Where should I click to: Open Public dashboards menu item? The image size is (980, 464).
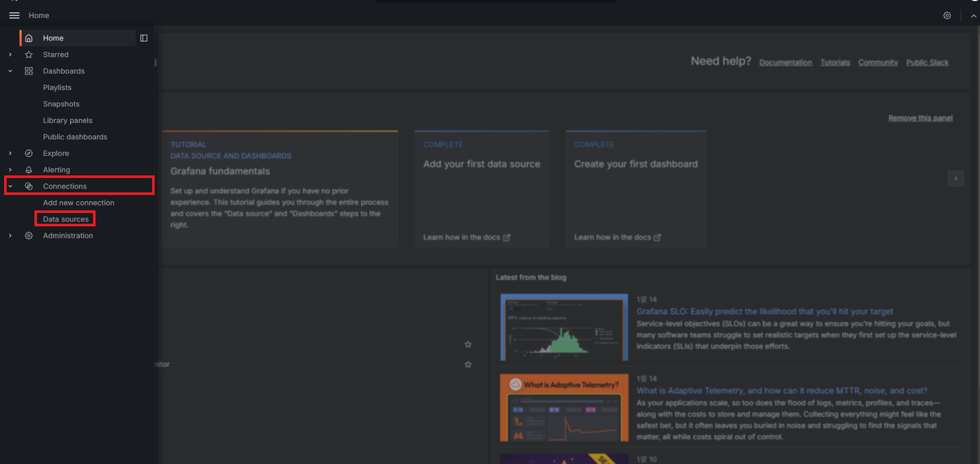[x=75, y=137]
